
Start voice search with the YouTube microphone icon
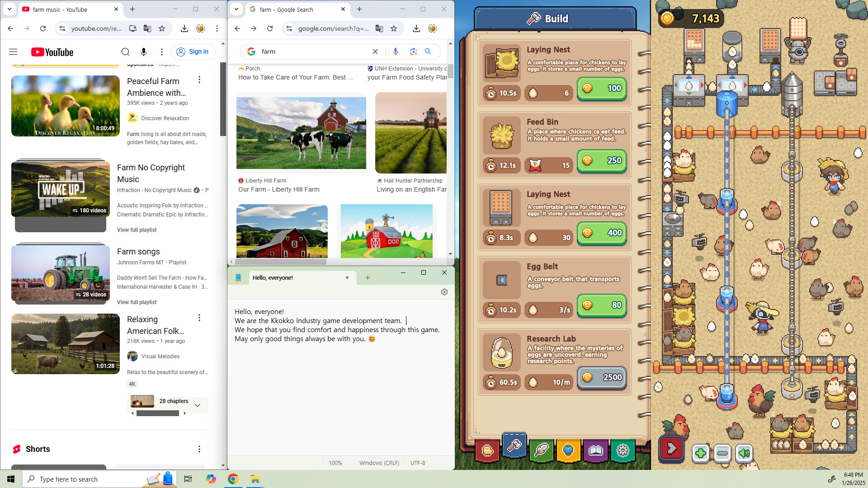click(144, 52)
